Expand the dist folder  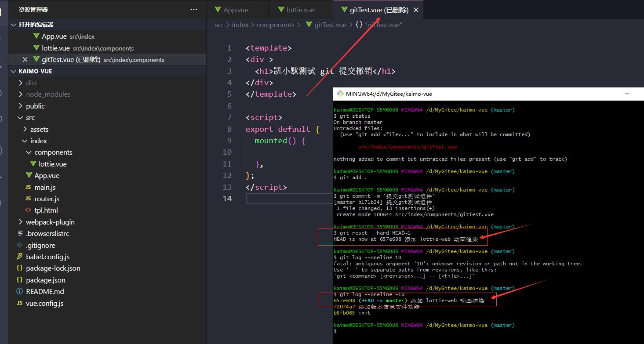point(107,83)
